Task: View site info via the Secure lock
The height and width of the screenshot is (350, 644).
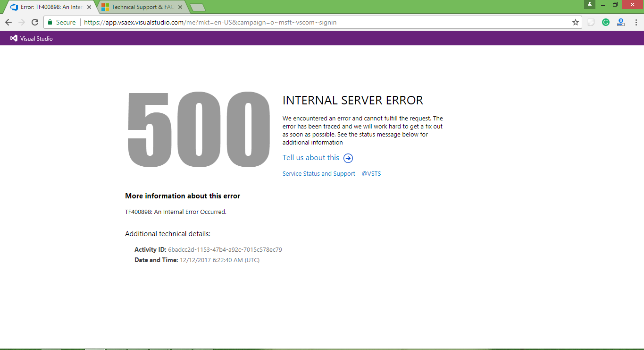Action: [62, 22]
